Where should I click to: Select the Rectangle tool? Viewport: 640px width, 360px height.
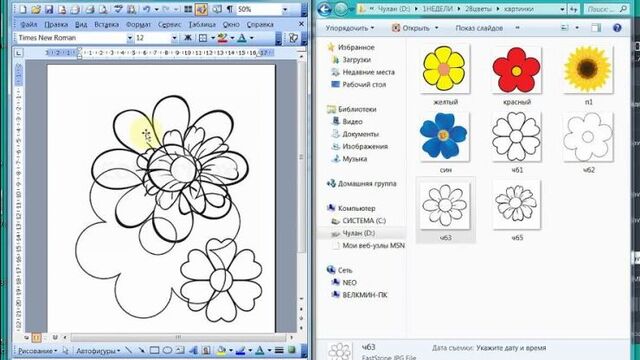(x=154, y=351)
